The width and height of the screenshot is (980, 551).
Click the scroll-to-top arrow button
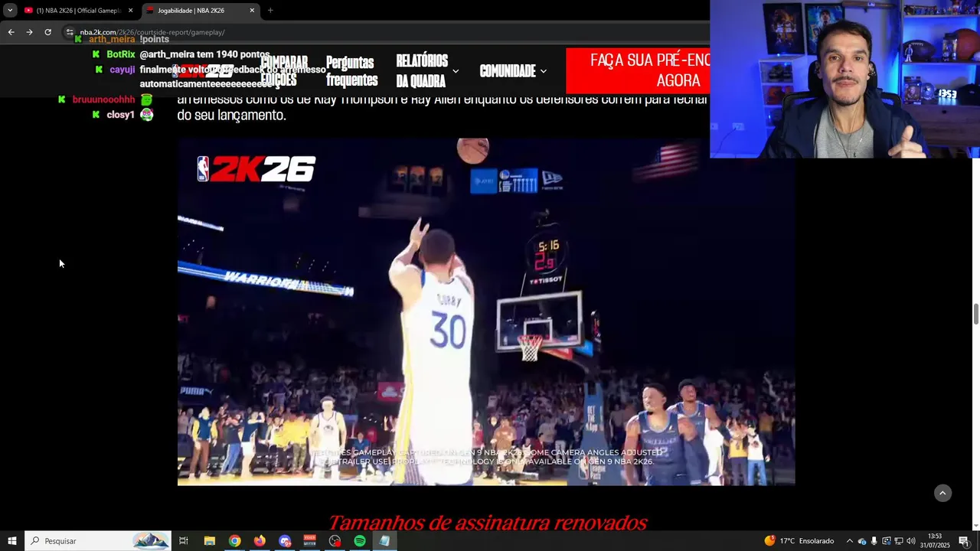pyautogui.click(x=942, y=494)
